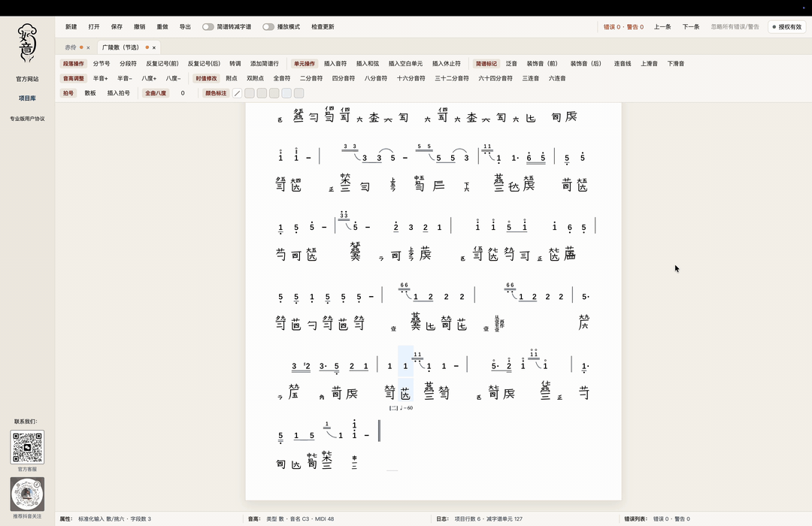Add 连音线

tap(623, 64)
